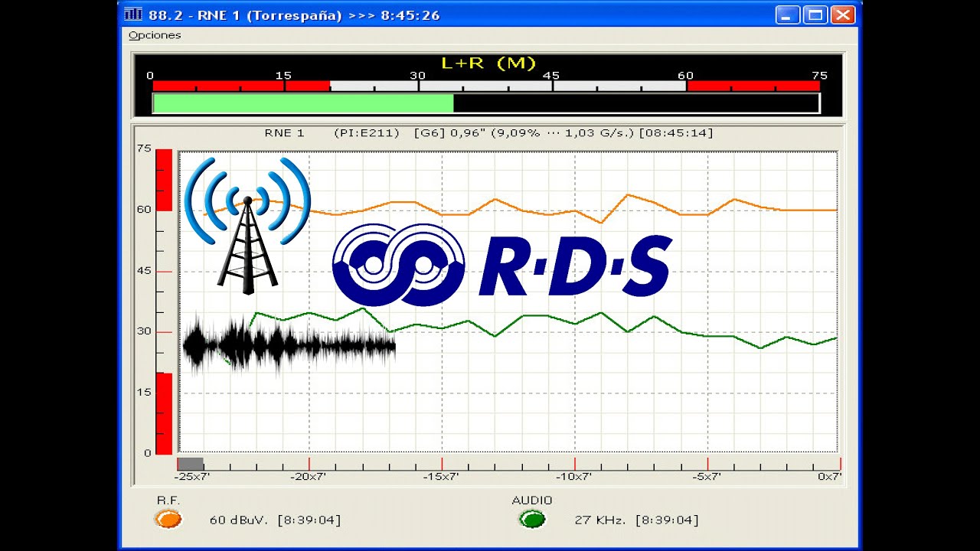
Task: Click the green L+R level bar
Action: [x=303, y=103]
